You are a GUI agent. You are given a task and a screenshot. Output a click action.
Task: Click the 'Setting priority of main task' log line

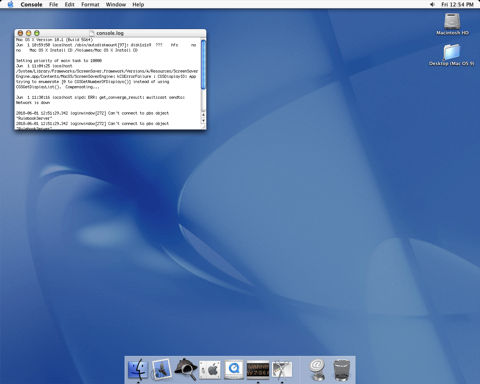point(59,61)
